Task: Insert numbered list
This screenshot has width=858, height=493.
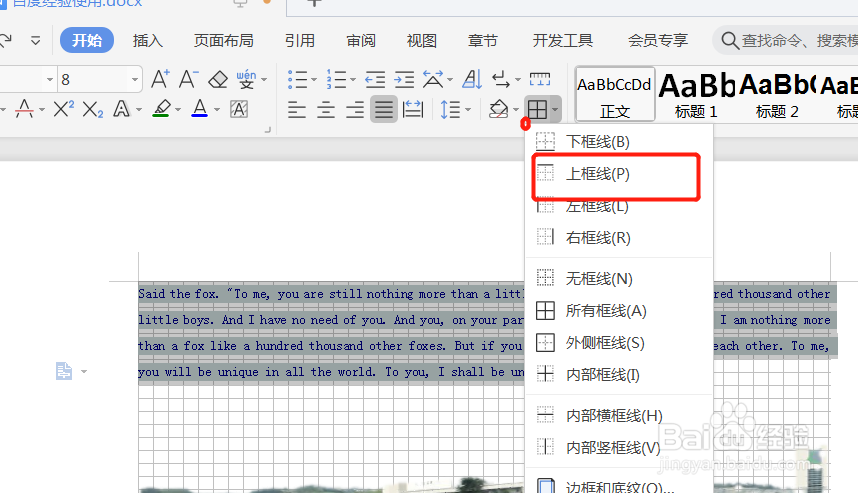Action: [x=336, y=80]
